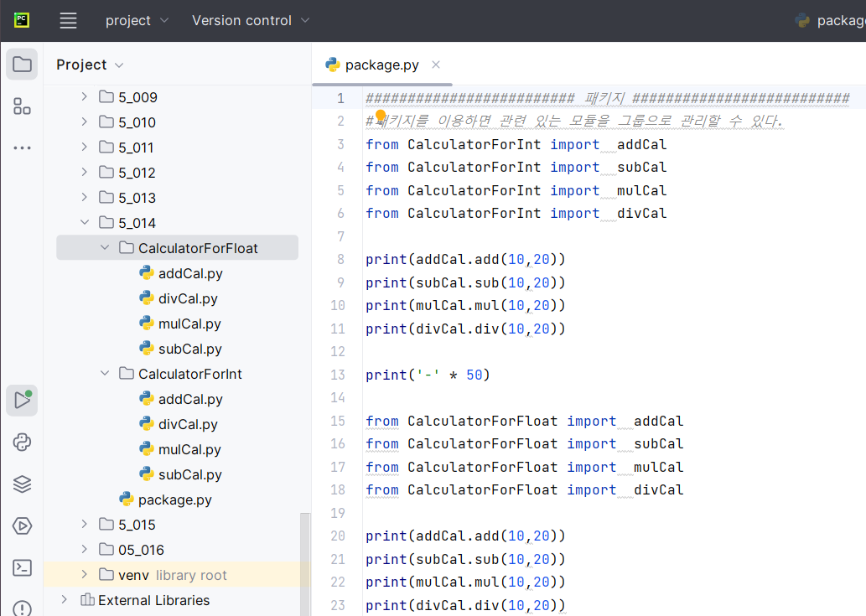This screenshot has width=866, height=616.
Task: Select addCal.py under CalculatorForInt
Action: click(x=190, y=399)
